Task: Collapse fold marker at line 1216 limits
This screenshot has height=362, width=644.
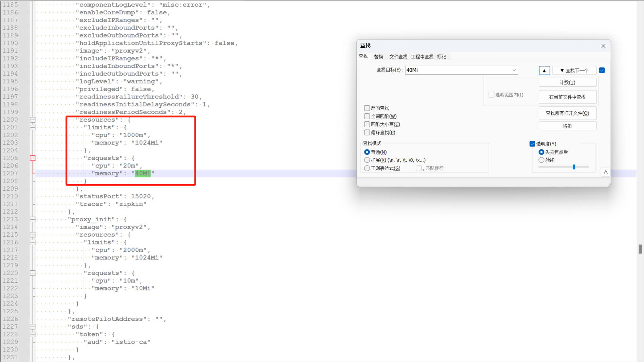Action: tap(33, 242)
